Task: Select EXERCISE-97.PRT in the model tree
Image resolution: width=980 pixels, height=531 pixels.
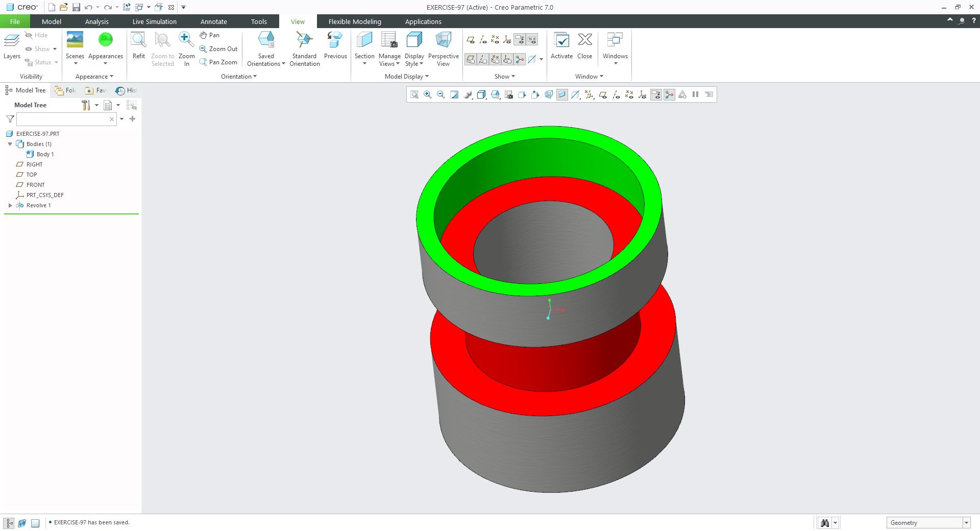Action: (38, 134)
